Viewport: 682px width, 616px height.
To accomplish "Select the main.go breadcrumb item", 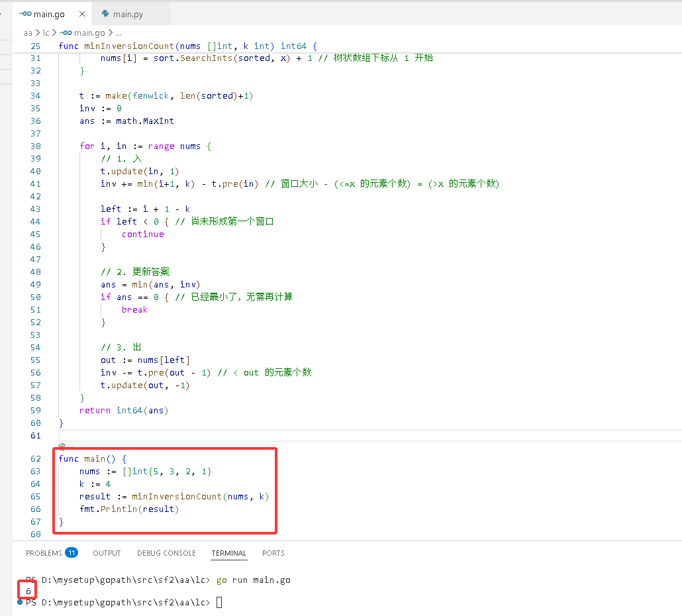I will [x=83, y=32].
